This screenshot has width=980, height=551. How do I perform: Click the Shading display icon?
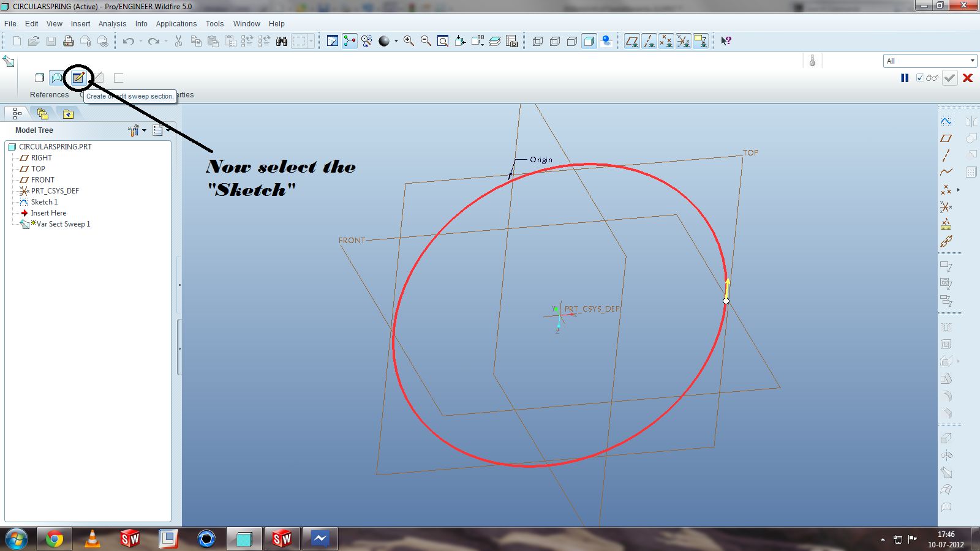pyautogui.click(x=589, y=41)
